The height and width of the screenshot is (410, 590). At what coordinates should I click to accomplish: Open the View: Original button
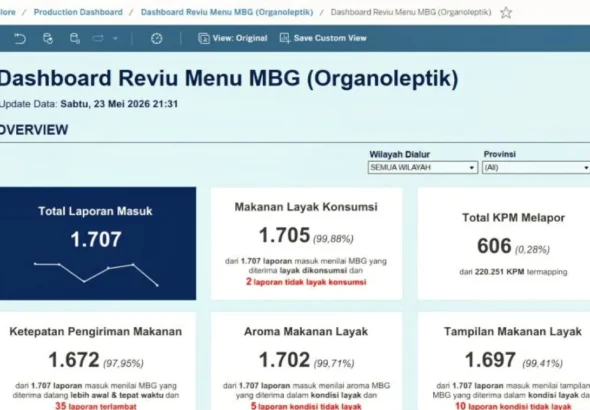[233, 38]
